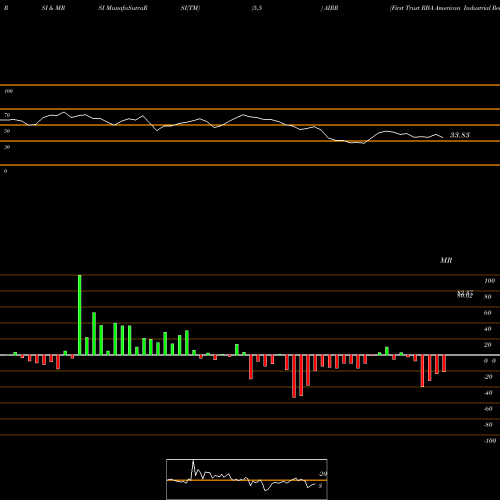Viewport: 500px width, 500px height.
Task: Click the RSI axis label 100
Action: pos(9,91)
